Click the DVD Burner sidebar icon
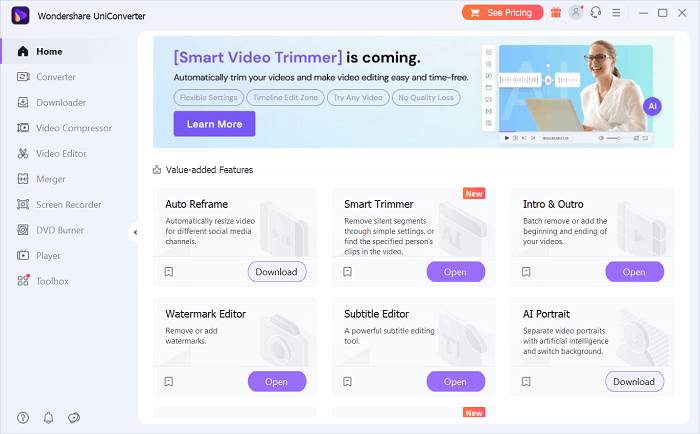The image size is (700, 434). pyautogui.click(x=23, y=230)
